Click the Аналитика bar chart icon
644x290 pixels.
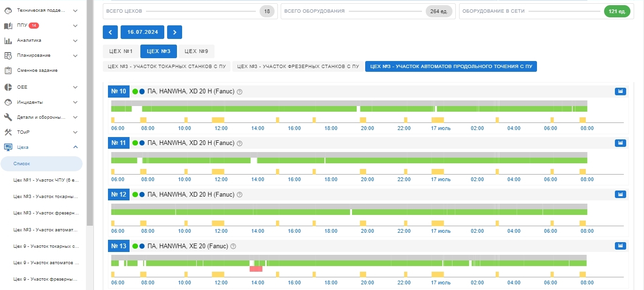(8, 40)
